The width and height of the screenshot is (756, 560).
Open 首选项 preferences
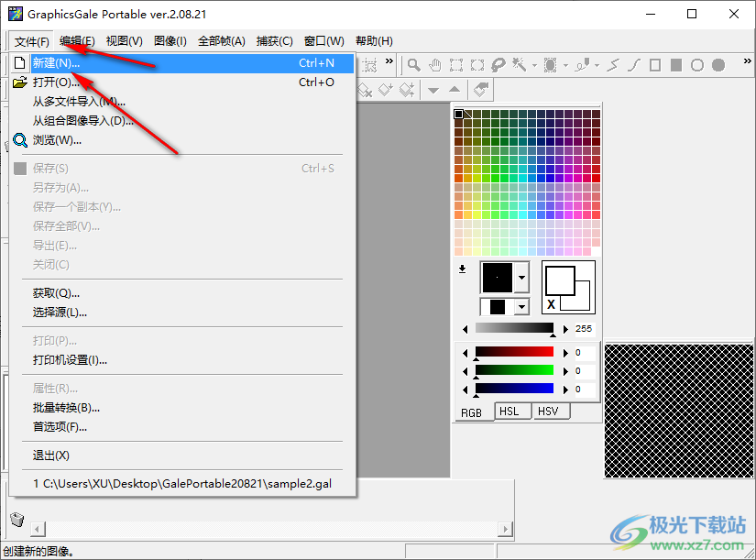[x=182, y=427]
